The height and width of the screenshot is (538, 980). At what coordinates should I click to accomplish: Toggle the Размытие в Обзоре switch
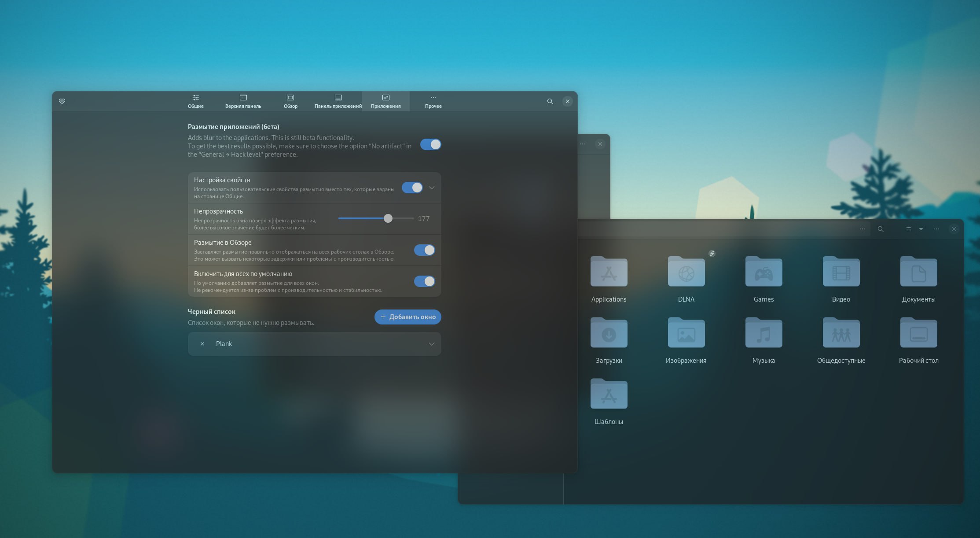click(x=424, y=250)
